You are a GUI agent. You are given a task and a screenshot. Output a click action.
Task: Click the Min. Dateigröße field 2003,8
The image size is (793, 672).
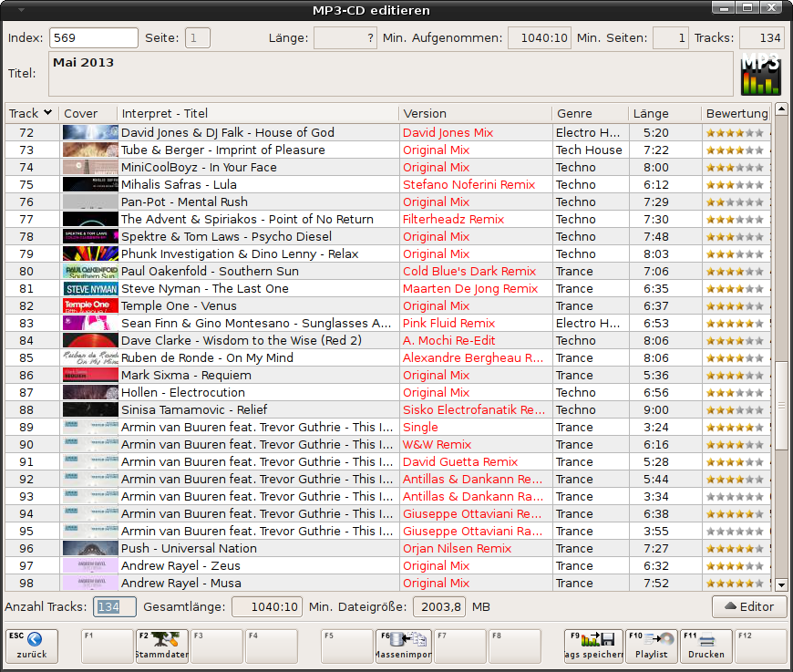tap(439, 606)
